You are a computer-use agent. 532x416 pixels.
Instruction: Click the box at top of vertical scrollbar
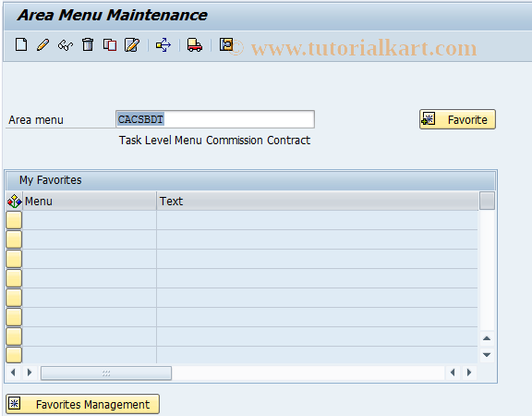point(487,201)
